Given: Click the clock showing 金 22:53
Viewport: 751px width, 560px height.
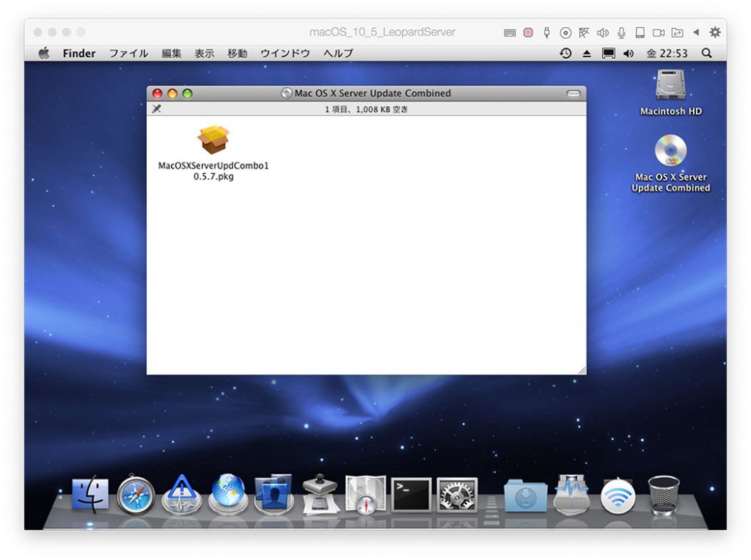Looking at the screenshot, I should coord(667,53).
